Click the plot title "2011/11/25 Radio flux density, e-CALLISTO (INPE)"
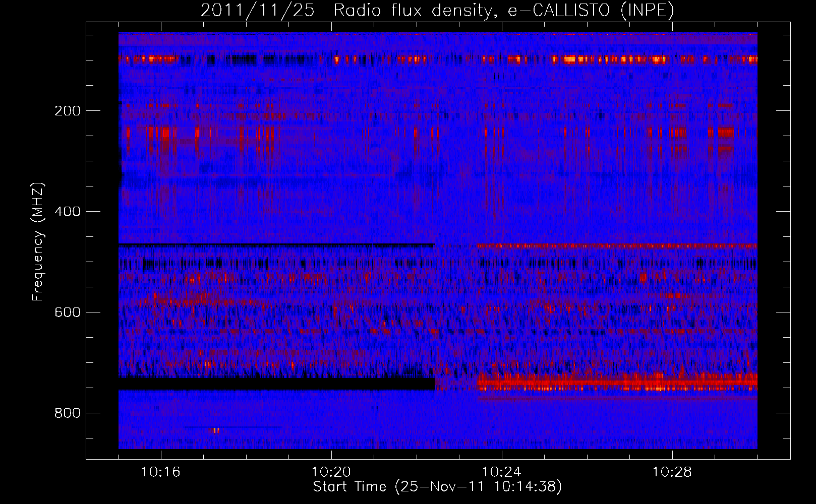Viewport: 816px width, 504px height. tap(437, 10)
